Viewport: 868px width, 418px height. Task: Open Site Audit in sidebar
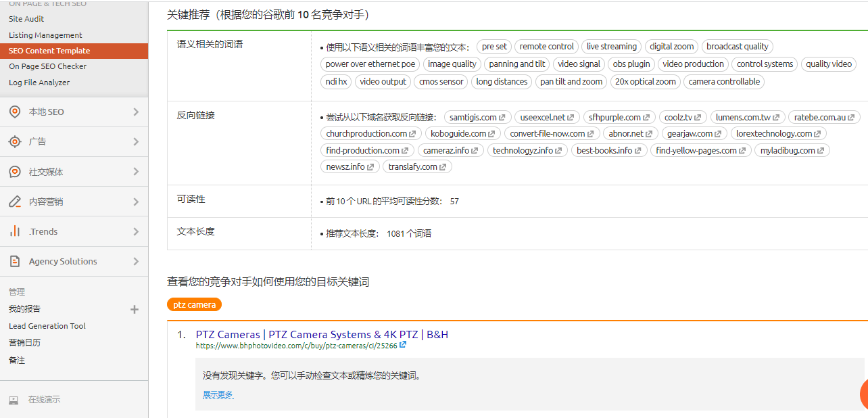tap(26, 19)
